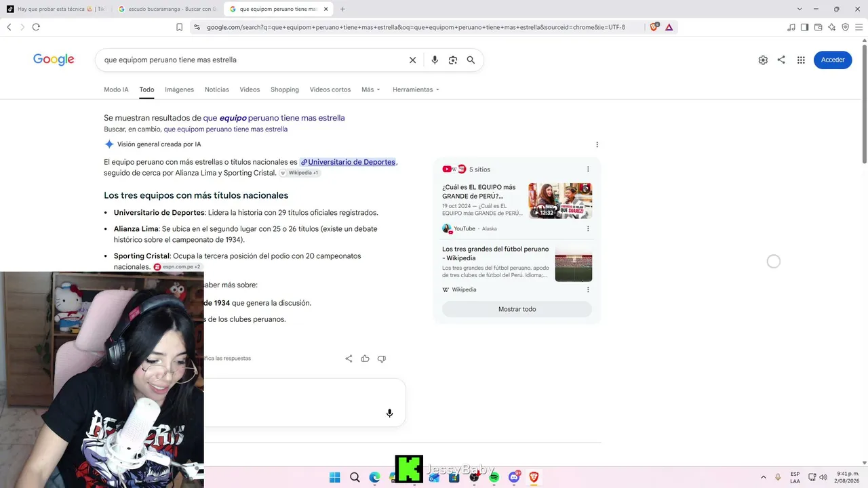Go to the Google homepage logo

(x=54, y=60)
